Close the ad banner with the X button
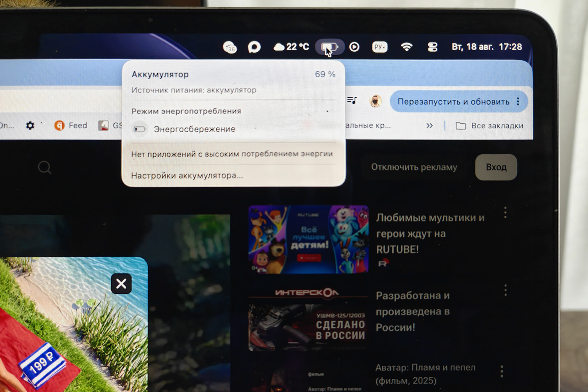The height and width of the screenshot is (392, 588). coord(121,284)
